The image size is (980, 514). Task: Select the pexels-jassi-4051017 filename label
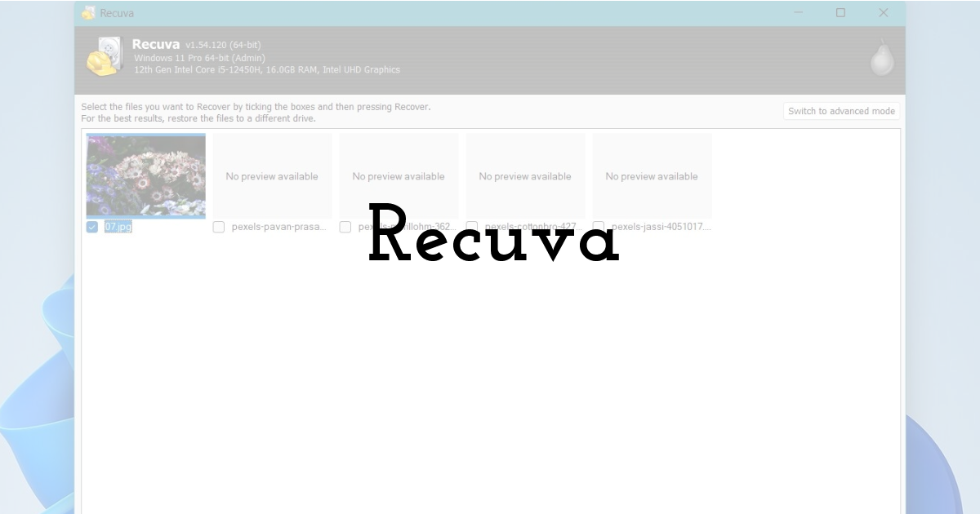(x=663, y=227)
